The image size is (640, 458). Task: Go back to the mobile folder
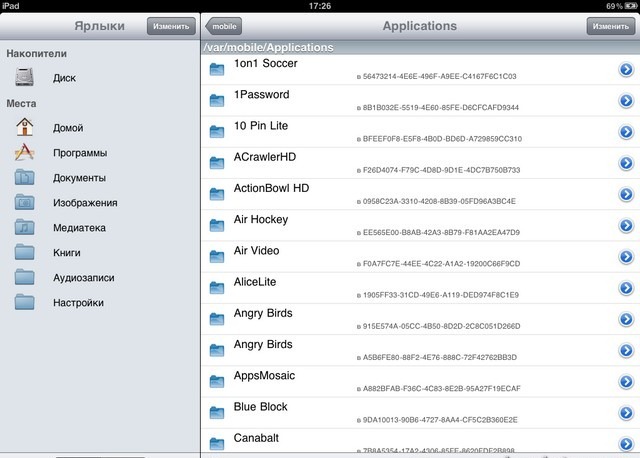coord(223,26)
